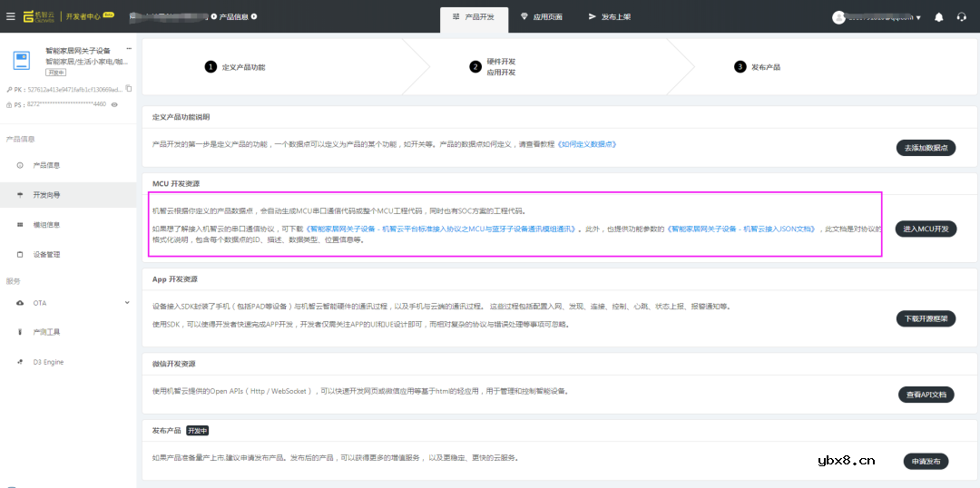Click the PK value 527612a413e9471fafb1cf130669ad...

(x=73, y=90)
